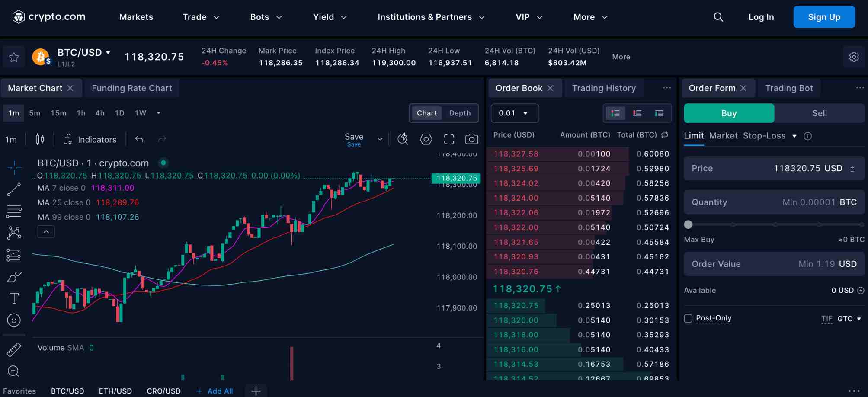Select the Brush drawing tool
868x397 pixels.
point(14,276)
